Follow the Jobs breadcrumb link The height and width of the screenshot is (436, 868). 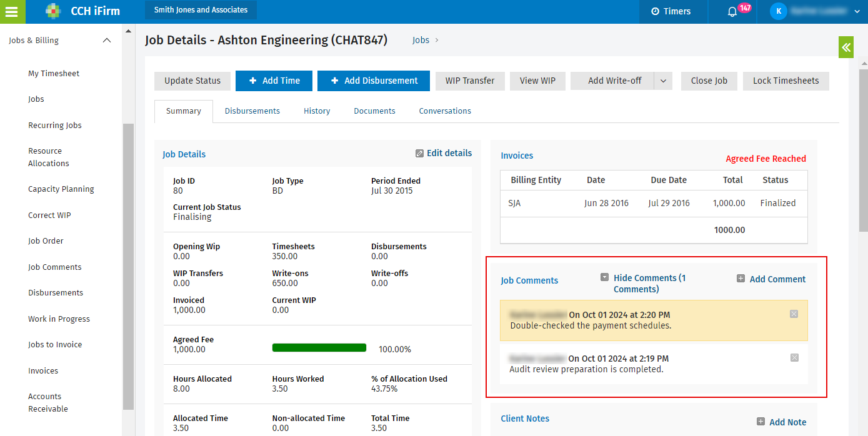coord(421,40)
